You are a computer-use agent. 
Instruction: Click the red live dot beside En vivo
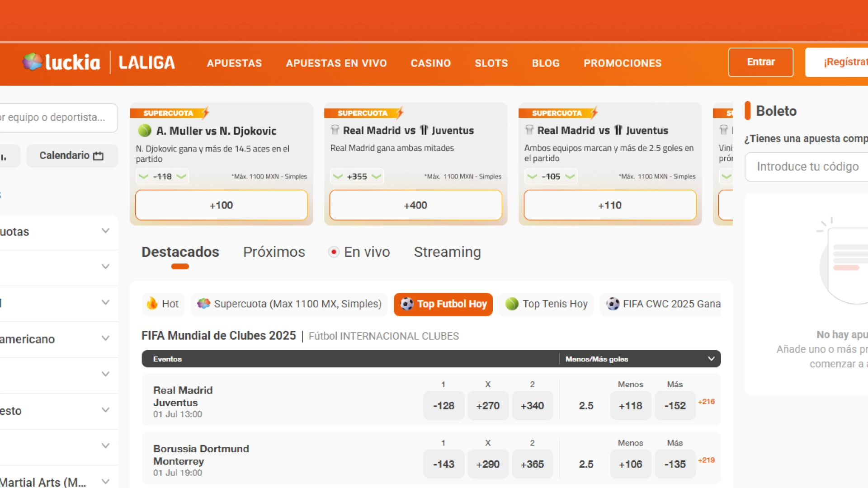coord(334,252)
